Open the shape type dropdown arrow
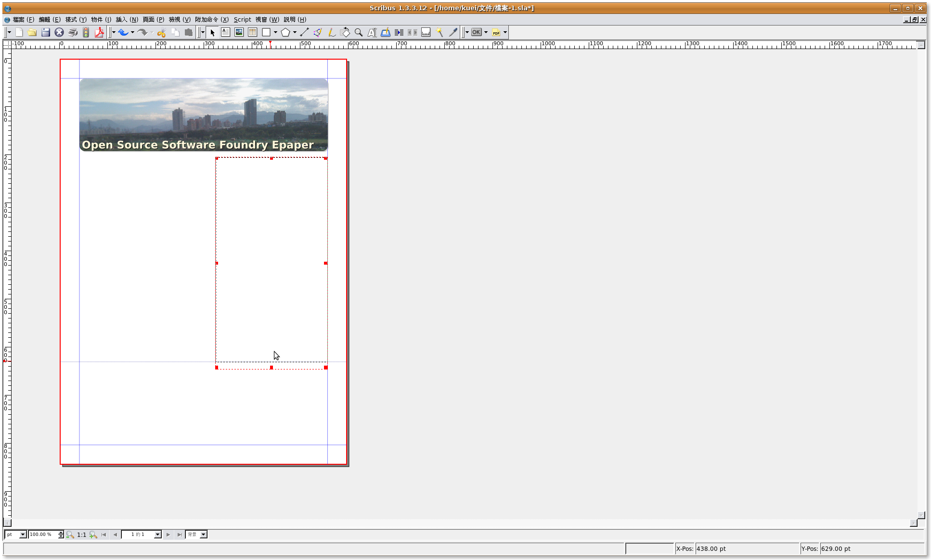931x560 pixels. [275, 32]
